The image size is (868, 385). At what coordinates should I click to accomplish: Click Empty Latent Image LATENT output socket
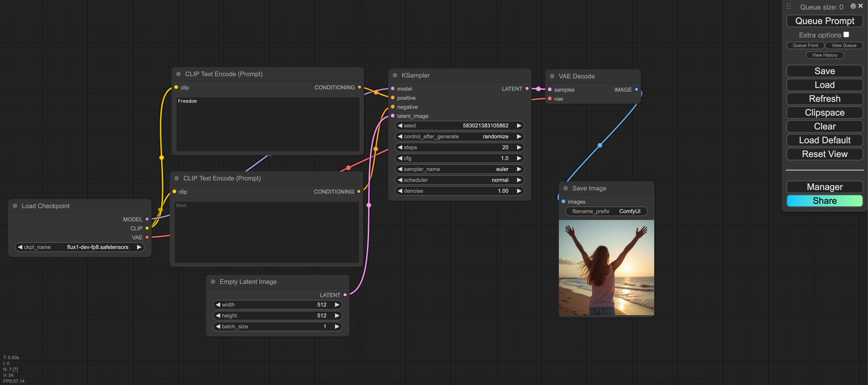pyautogui.click(x=345, y=295)
